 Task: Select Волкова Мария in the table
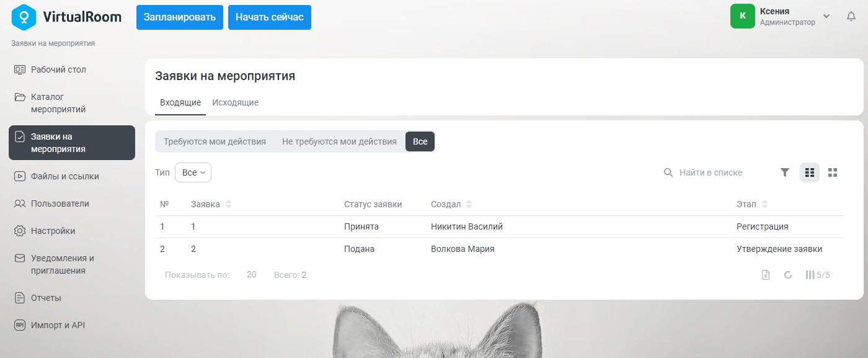(463, 249)
